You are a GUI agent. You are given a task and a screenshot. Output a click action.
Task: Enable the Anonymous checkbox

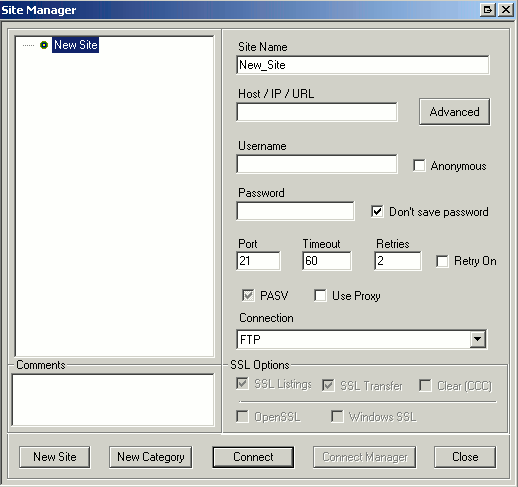click(419, 165)
